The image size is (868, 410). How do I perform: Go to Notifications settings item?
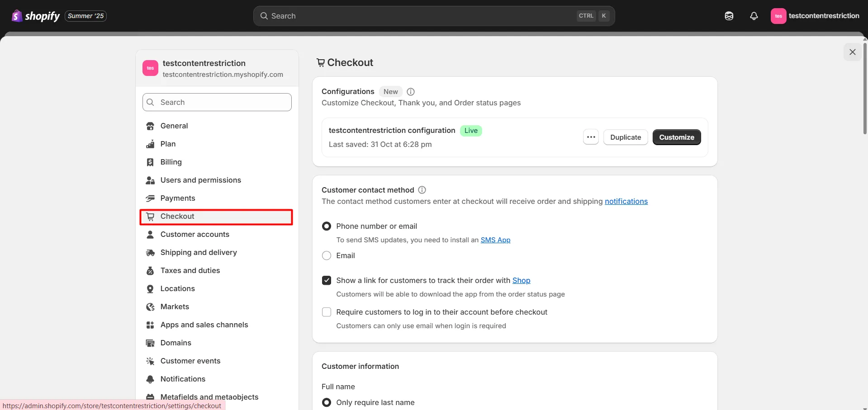(x=217, y=379)
